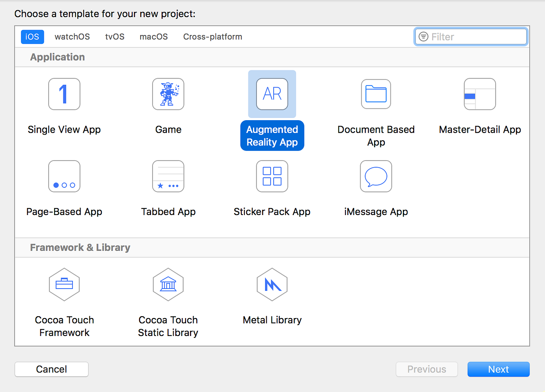The height and width of the screenshot is (392, 545).
Task: Pick the Document Based App template
Action: pos(376,94)
